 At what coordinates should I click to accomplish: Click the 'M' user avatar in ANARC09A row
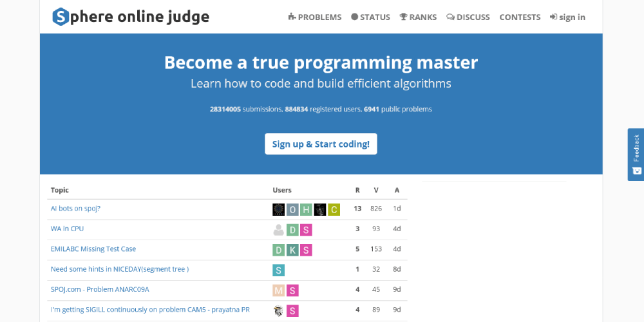point(278,290)
